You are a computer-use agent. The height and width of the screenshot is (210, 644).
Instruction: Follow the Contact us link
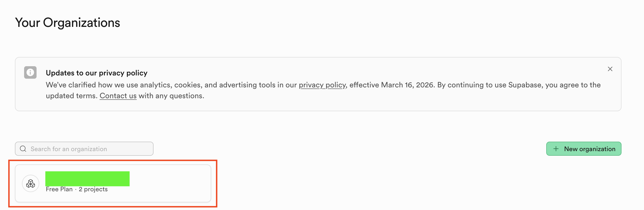(118, 96)
